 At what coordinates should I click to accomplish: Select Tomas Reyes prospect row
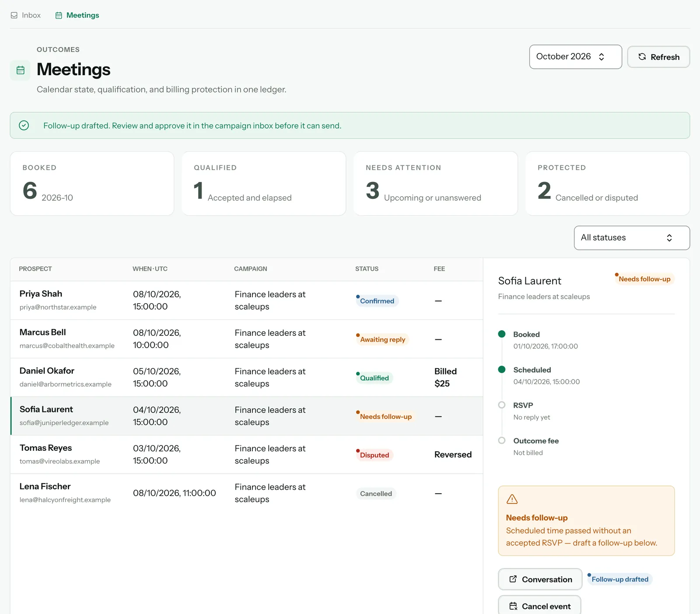pos(246,454)
